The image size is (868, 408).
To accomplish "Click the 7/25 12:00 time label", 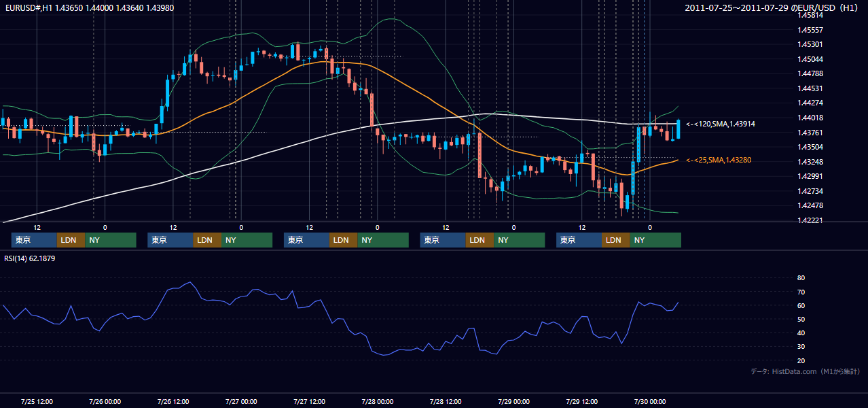I will pyautogui.click(x=37, y=401).
